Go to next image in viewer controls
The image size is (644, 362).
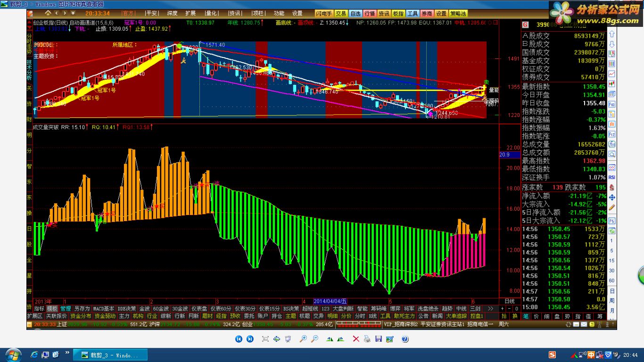click(x=250, y=339)
